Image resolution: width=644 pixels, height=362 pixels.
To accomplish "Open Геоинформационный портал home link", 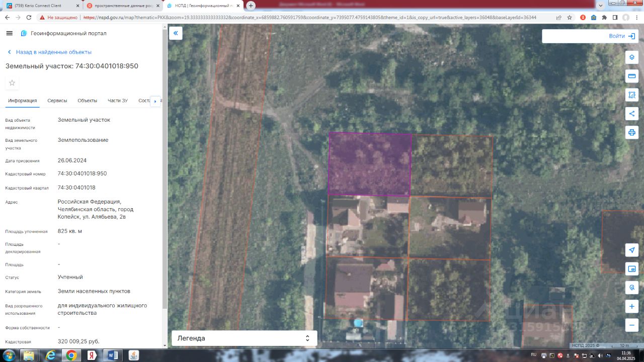I will pos(63,33).
